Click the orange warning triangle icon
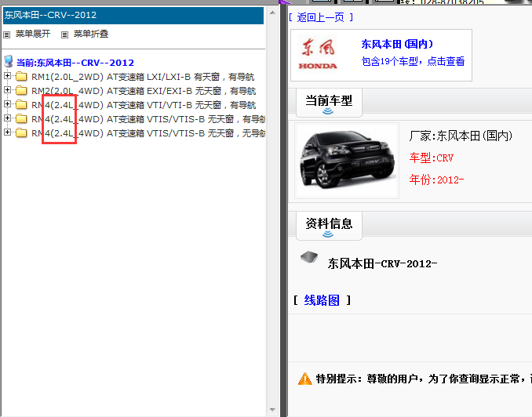 [x=304, y=379]
